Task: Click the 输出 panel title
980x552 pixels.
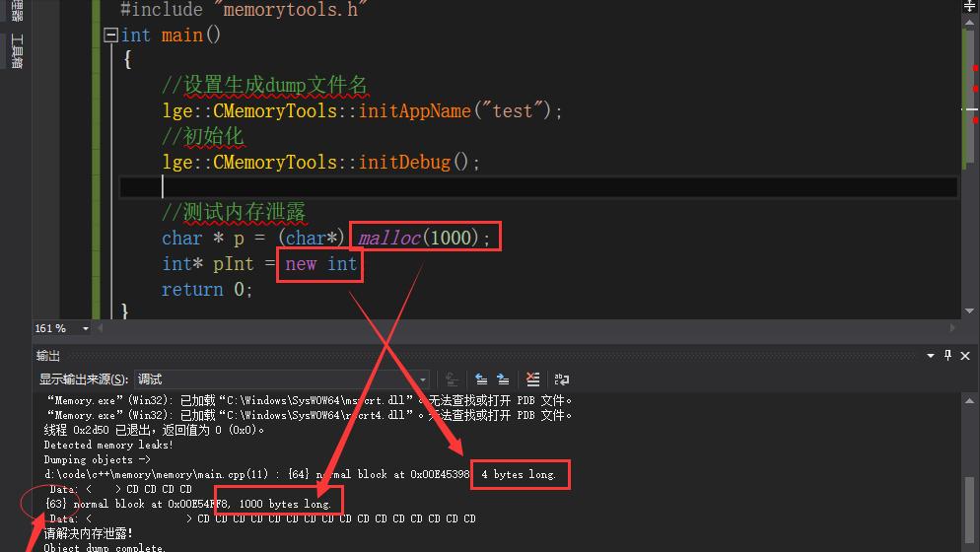Action: coord(48,356)
